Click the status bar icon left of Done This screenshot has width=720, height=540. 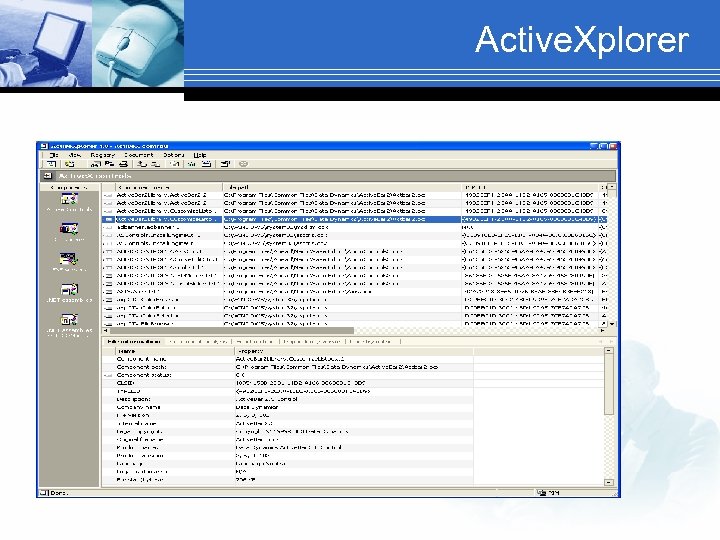[x=44, y=493]
